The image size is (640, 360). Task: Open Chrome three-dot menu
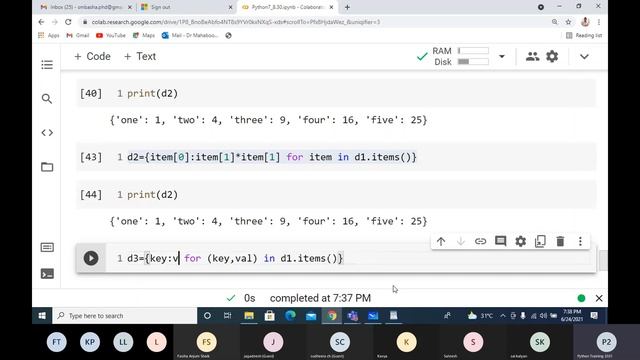click(599, 22)
